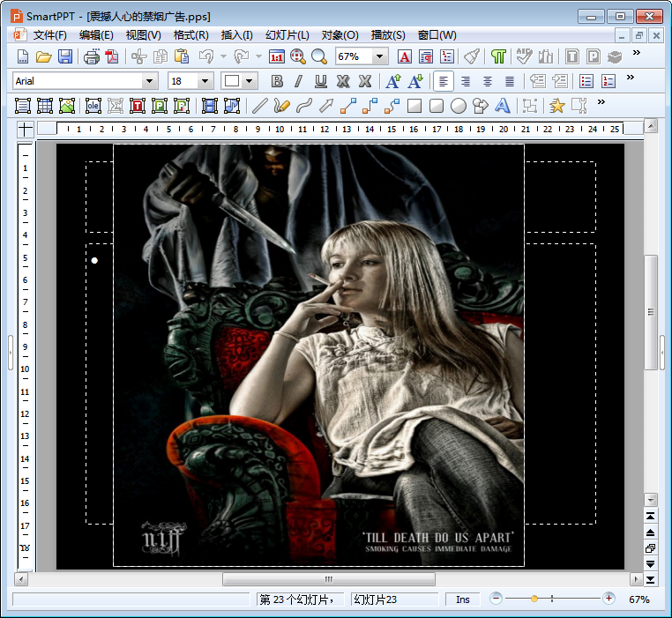Print the presentation with the printer icon
The width and height of the screenshot is (672, 618).
point(92,56)
